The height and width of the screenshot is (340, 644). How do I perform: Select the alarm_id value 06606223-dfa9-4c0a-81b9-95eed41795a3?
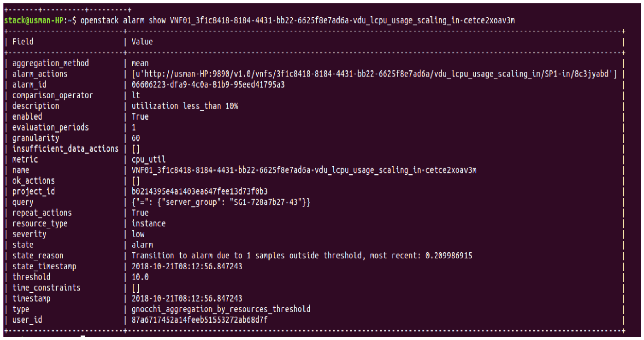point(208,85)
